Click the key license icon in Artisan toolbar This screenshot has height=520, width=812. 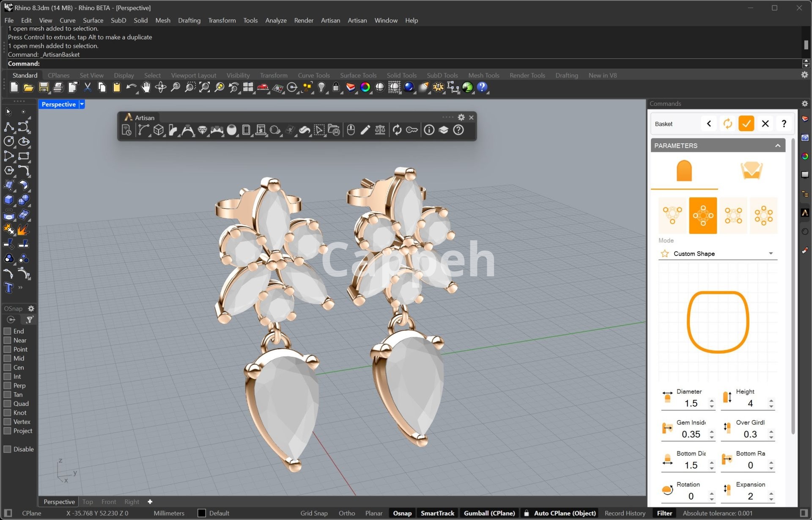(411, 130)
